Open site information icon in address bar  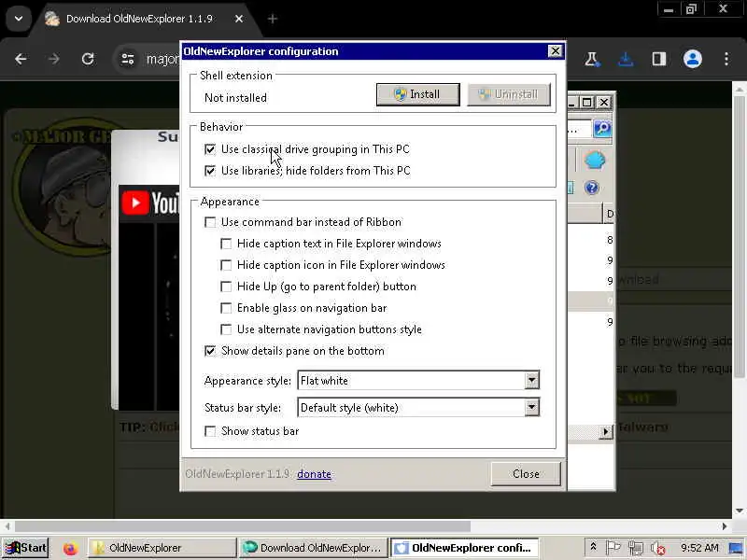(x=128, y=59)
